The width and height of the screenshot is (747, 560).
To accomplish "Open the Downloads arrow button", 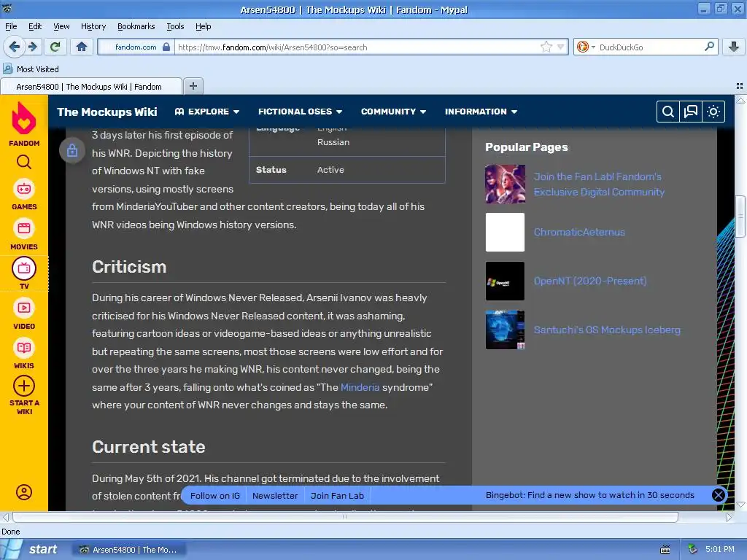I will (x=734, y=47).
